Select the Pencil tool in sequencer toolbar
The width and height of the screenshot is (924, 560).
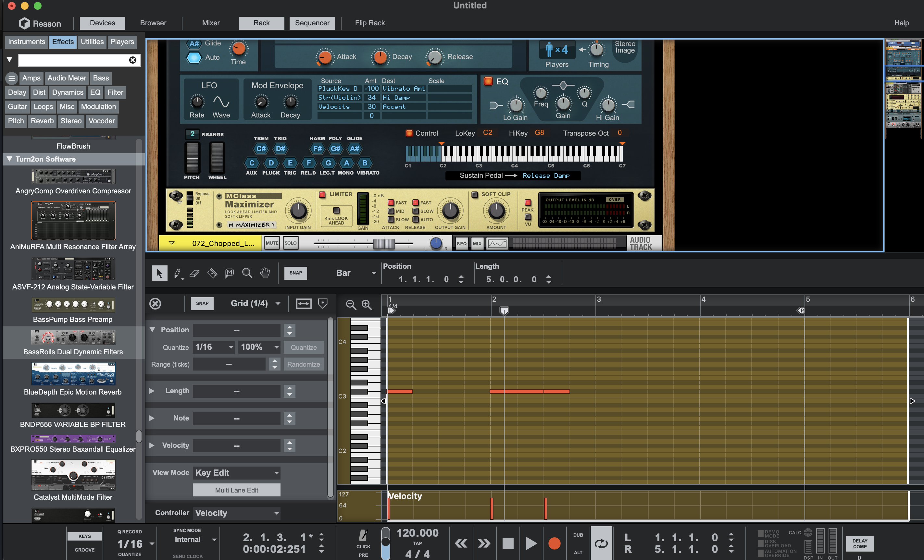tap(177, 273)
